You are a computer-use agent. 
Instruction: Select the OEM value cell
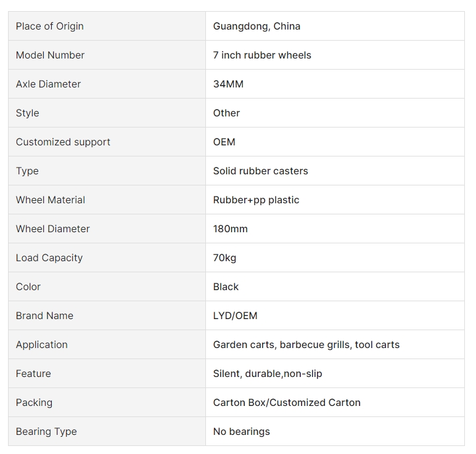tap(335, 142)
